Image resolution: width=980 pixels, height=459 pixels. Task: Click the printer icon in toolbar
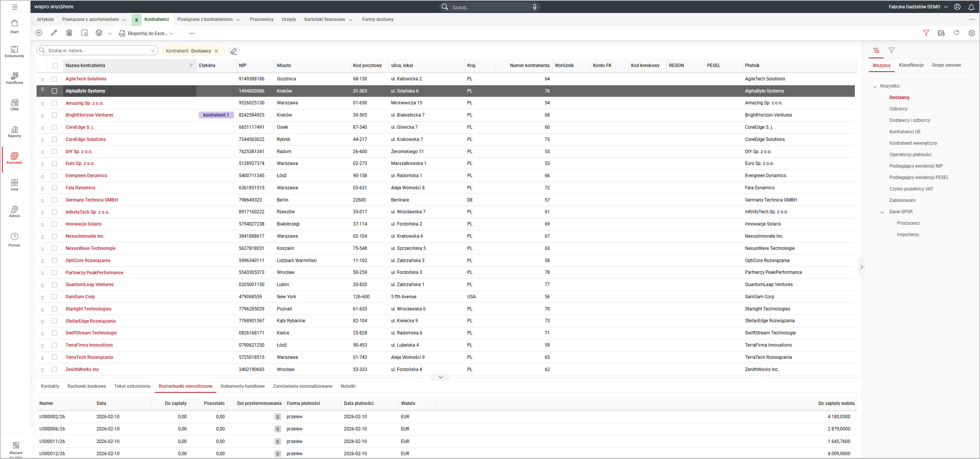(x=99, y=33)
